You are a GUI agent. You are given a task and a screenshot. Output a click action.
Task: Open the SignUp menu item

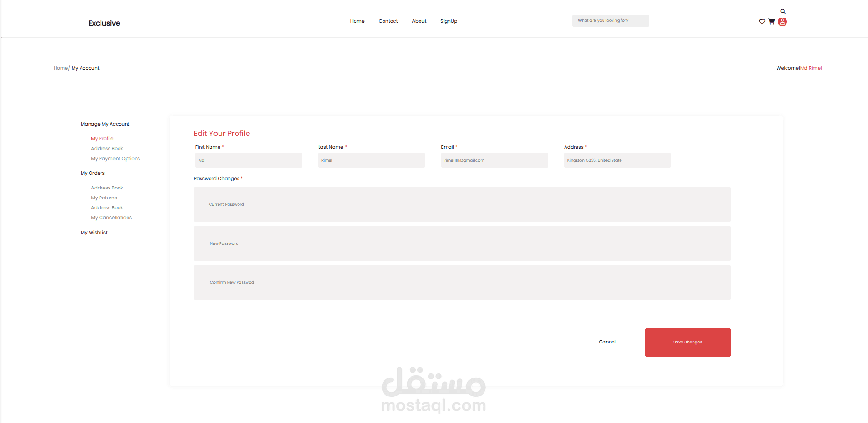click(448, 21)
